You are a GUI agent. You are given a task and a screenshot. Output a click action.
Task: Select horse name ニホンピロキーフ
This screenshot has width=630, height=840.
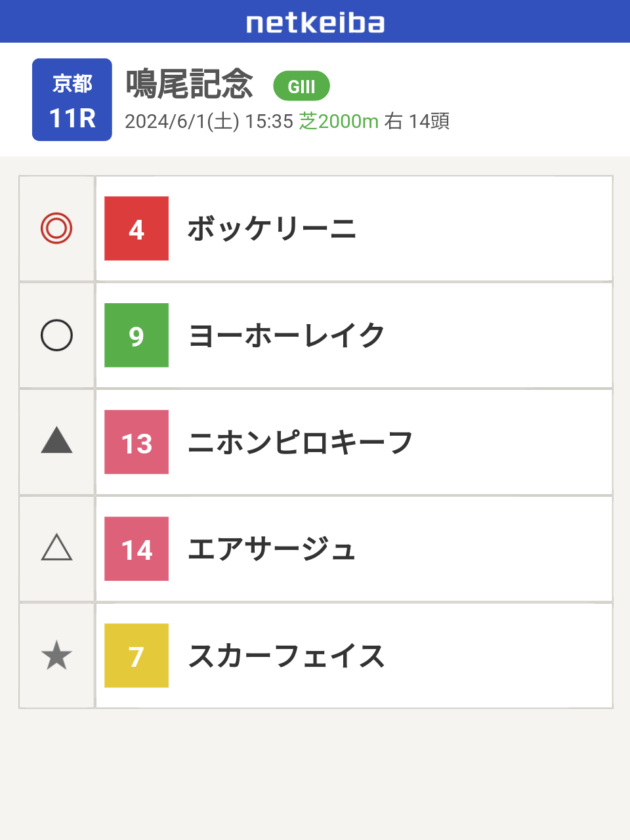tap(301, 442)
